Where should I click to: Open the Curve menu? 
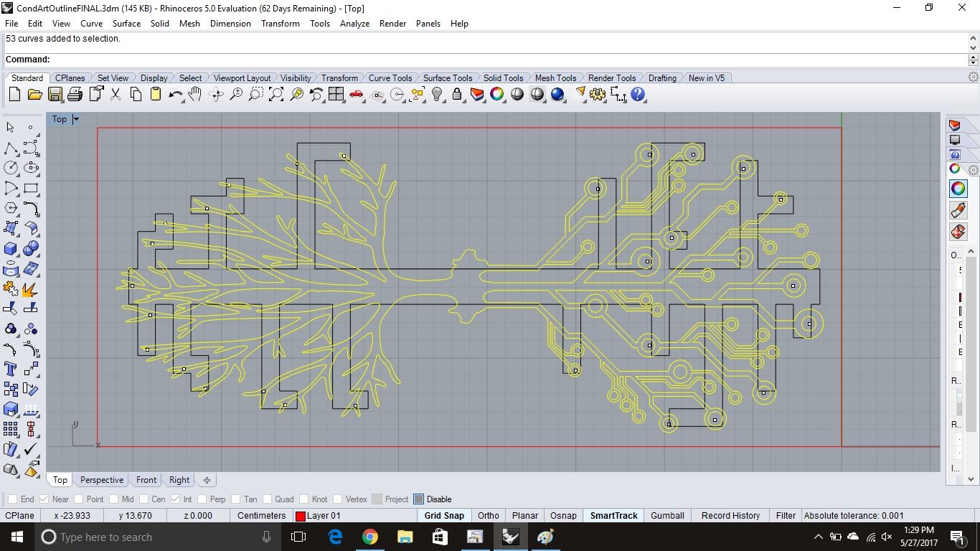pyautogui.click(x=91, y=24)
